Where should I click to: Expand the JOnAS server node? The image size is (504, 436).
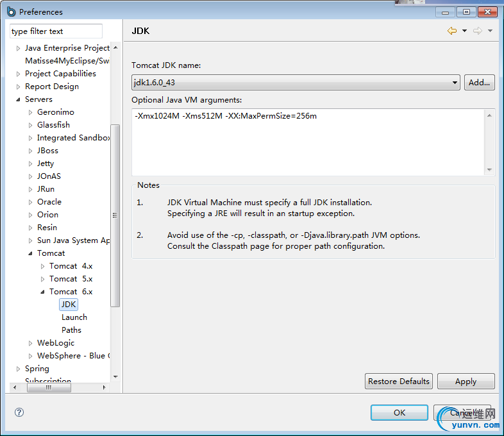coord(31,177)
